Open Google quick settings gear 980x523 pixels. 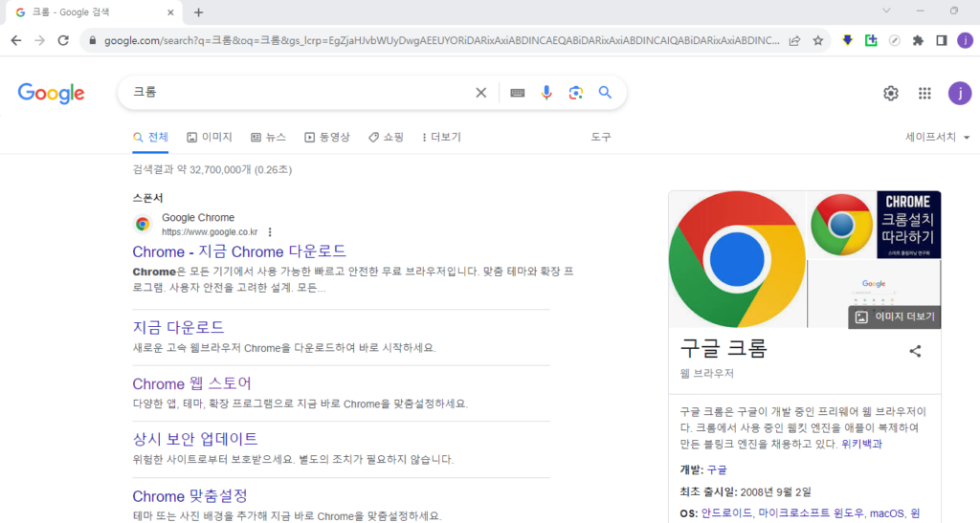tap(891, 94)
